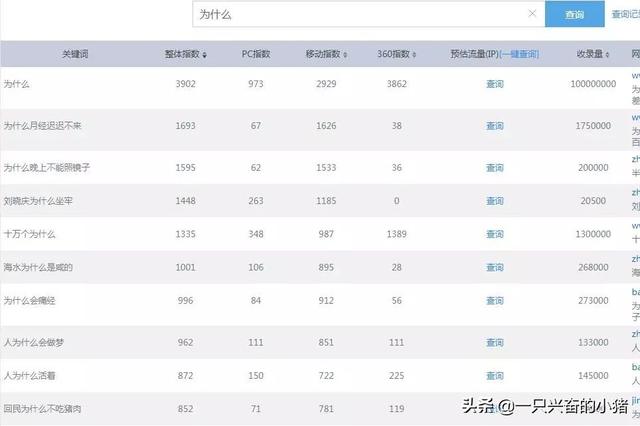
Task: Click the 关键词 column header
Action: pos(75,54)
